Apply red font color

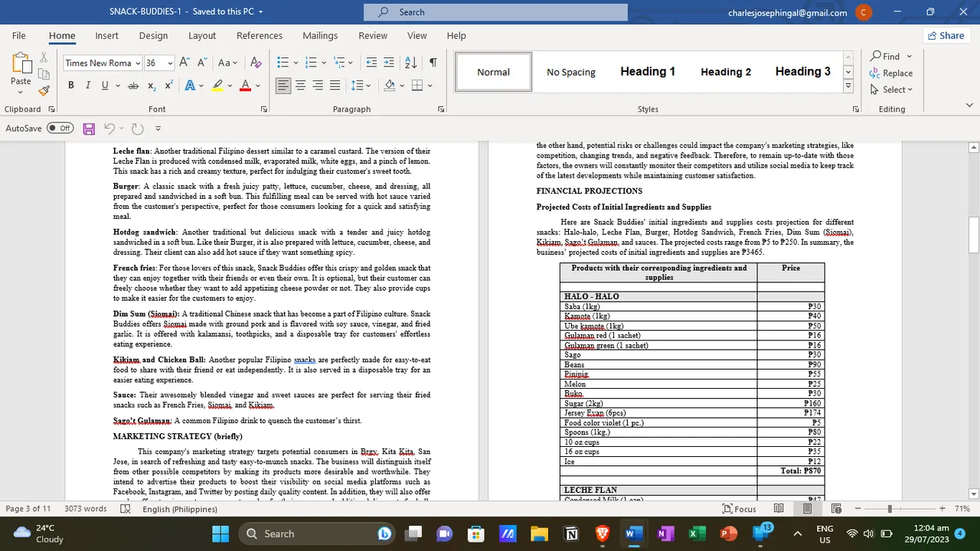[245, 86]
